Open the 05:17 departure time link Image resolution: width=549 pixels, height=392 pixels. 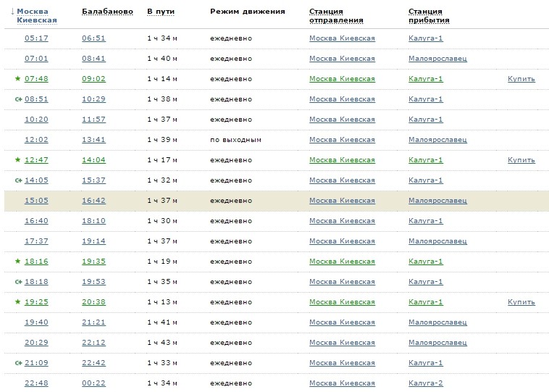36,38
